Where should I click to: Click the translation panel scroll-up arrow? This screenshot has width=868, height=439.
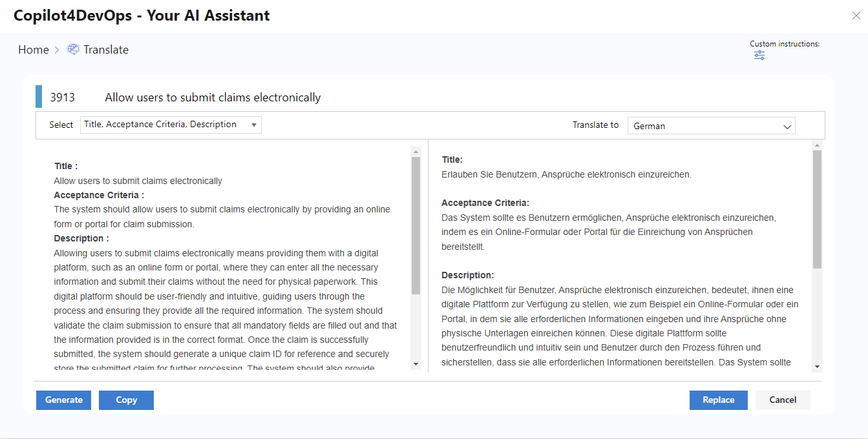tap(817, 145)
